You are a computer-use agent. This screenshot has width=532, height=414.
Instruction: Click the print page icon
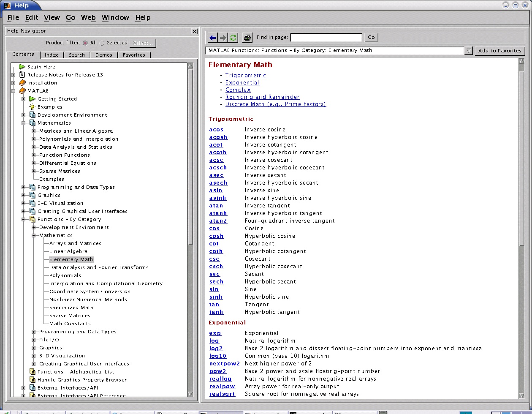(247, 38)
